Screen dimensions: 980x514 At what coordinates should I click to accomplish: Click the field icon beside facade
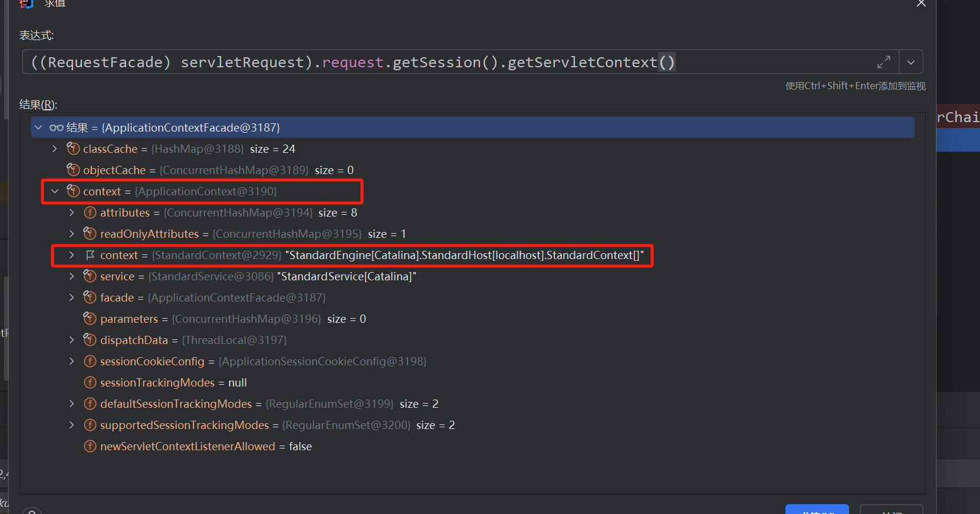tap(90, 297)
